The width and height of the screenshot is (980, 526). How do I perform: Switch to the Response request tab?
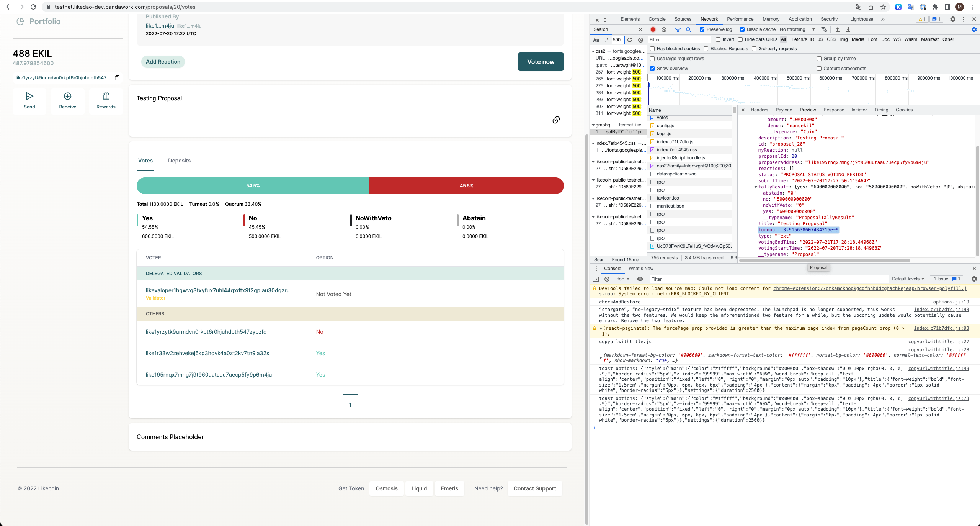tap(834, 110)
